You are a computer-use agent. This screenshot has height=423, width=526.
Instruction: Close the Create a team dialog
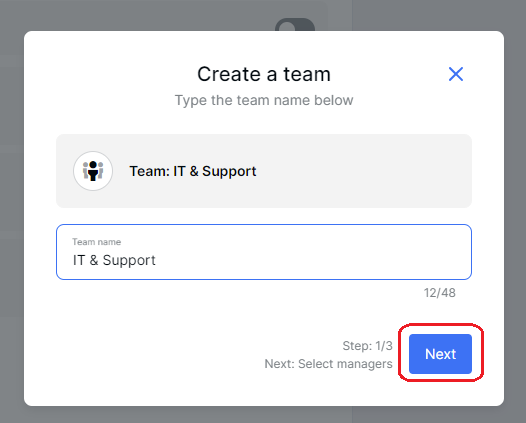456,74
